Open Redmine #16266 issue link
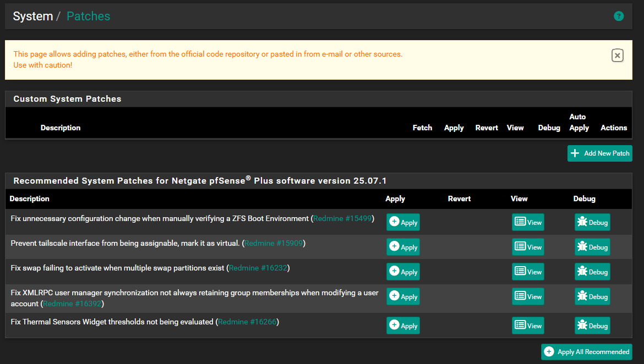 click(247, 322)
